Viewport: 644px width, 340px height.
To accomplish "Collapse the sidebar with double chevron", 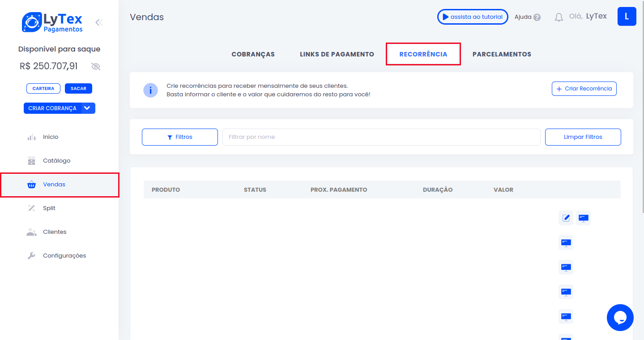I will (x=99, y=22).
